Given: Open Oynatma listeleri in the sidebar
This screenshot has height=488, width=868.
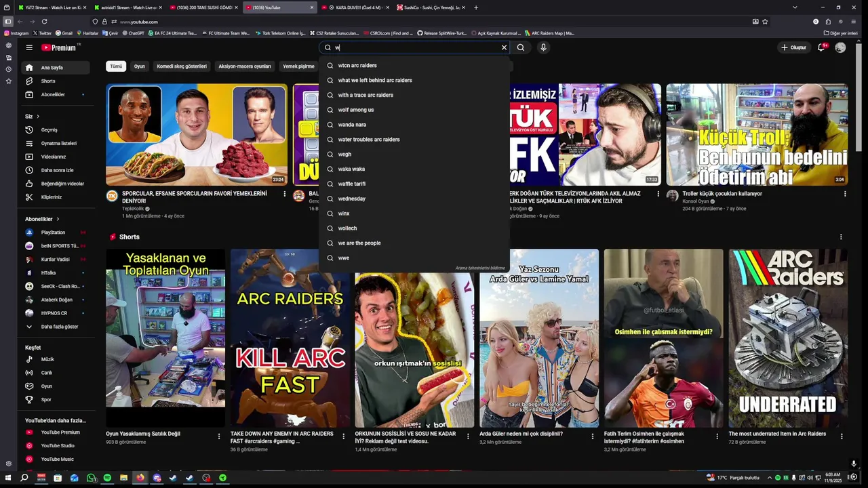Looking at the screenshot, I should pyautogui.click(x=56, y=144).
